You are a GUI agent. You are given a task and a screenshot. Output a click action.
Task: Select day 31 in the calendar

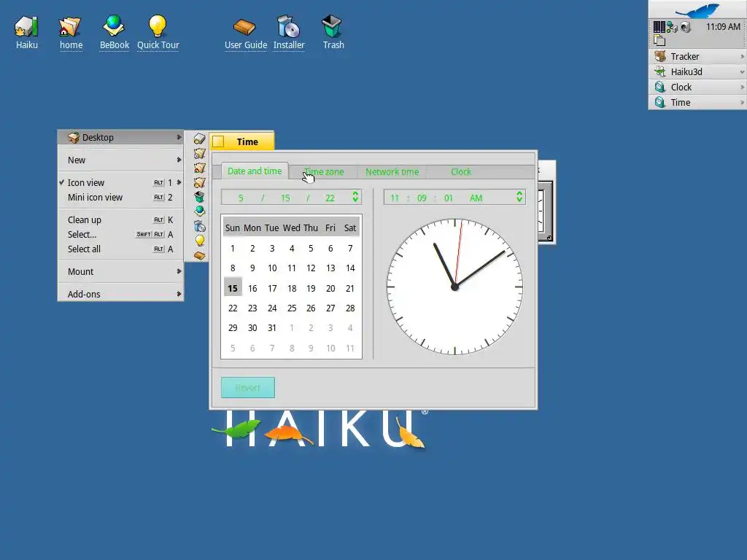[272, 328]
